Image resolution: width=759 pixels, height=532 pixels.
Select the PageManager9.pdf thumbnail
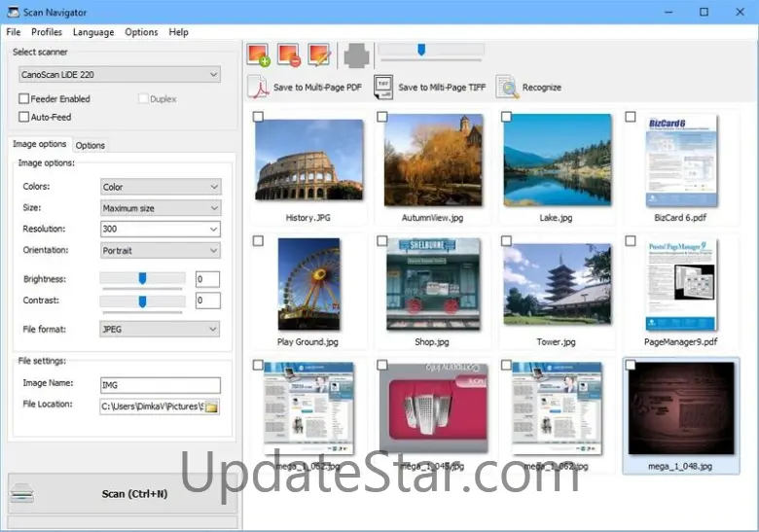pyautogui.click(x=680, y=285)
